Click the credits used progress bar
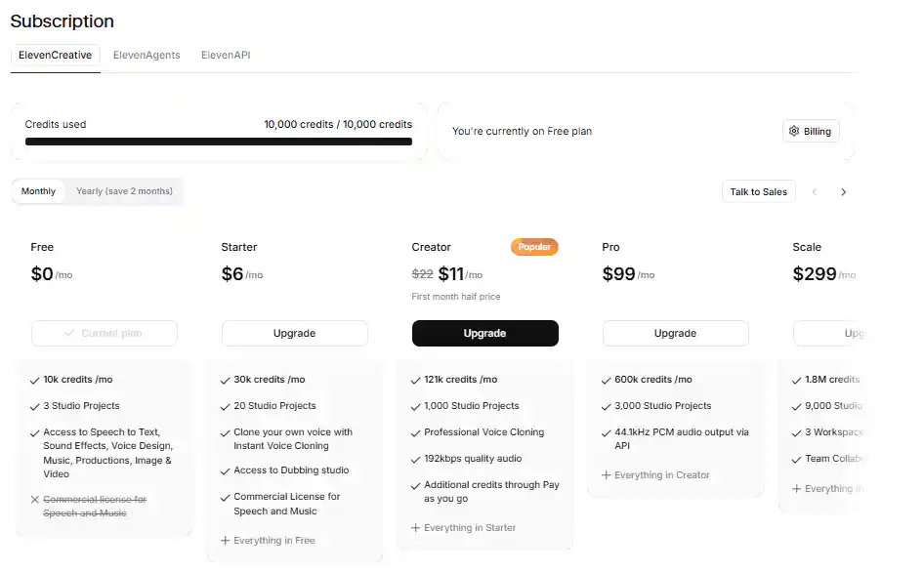The width and height of the screenshot is (924, 572). 219,142
